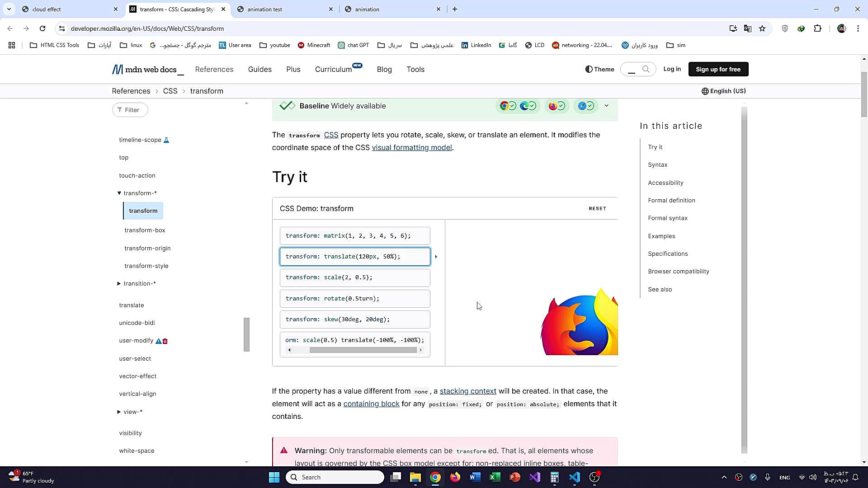Expand the view-* tree group
Viewport: 868px width, 488px height.
pyautogui.click(x=119, y=412)
